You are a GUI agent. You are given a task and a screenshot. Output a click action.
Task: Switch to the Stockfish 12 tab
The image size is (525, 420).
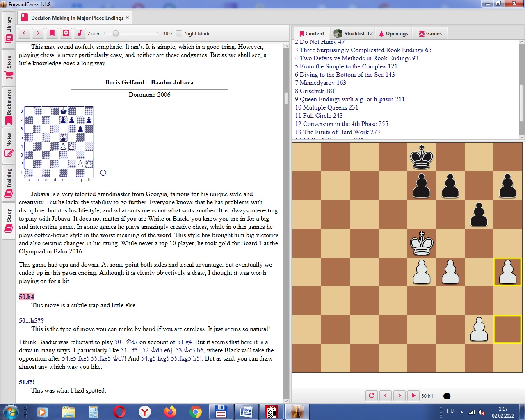click(x=353, y=34)
